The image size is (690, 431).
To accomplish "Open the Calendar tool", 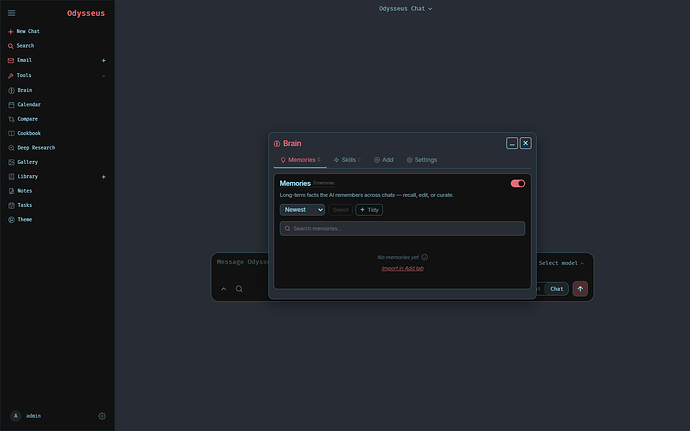I will (29, 105).
